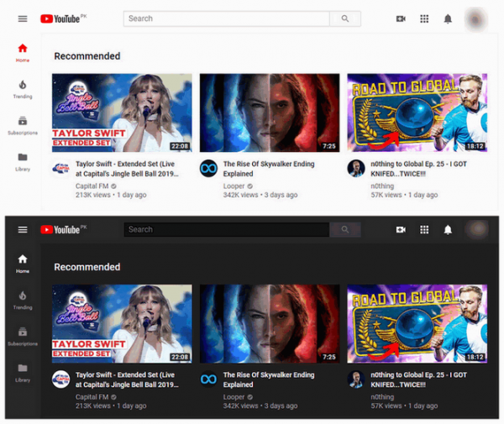The height and width of the screenshot is (424, 504).
Task: Click the Looper channel avatar in light theme
Action: (x=208, y=168)
